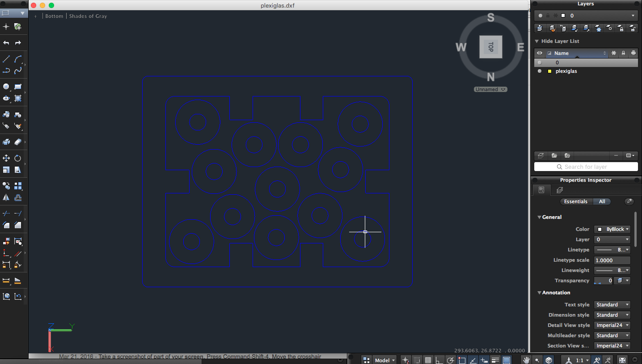Open the Model layout dropdown
This screenshot has height=364, width=642.
click(385, 360)
